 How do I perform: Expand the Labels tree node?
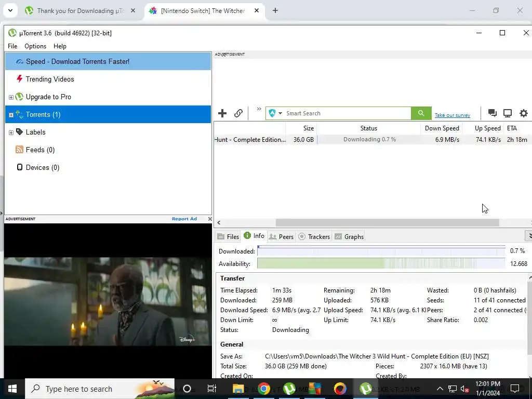[11, 132]
